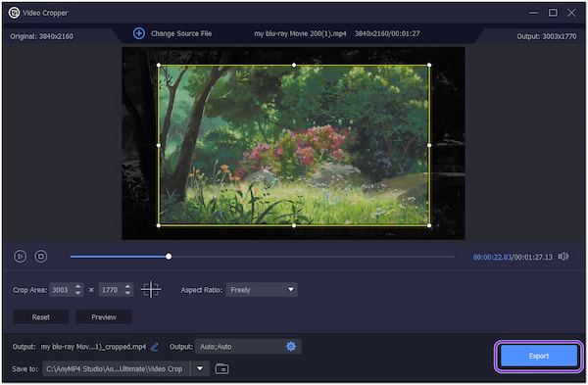This screenshot has height=385, width=588.
Task: Click the current time 00:00:22.03
Action: click(x=492, y=258)
